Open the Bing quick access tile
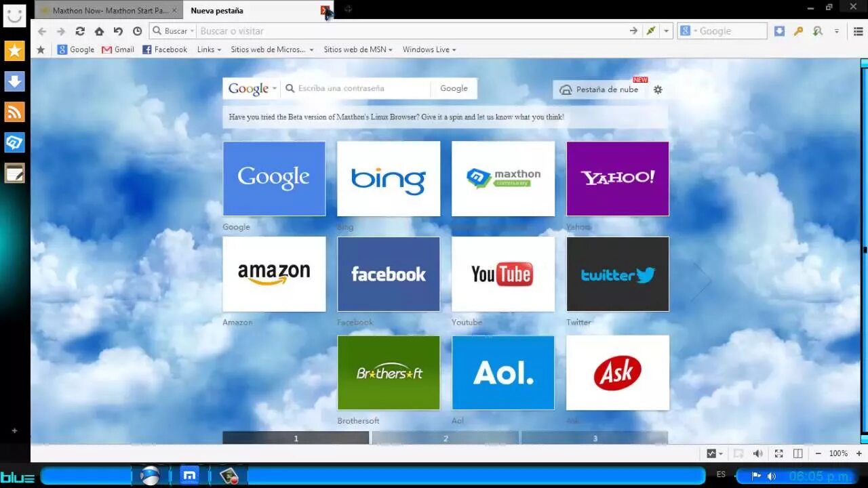Image resolution: width=868 pixels, height=488 pixels. click(x=389, y=179)
